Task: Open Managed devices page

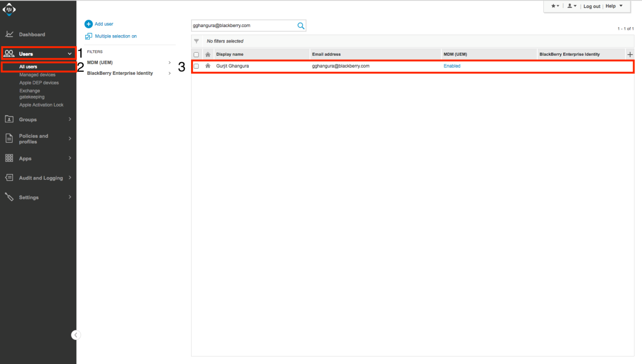Action: tap(38, 75)
